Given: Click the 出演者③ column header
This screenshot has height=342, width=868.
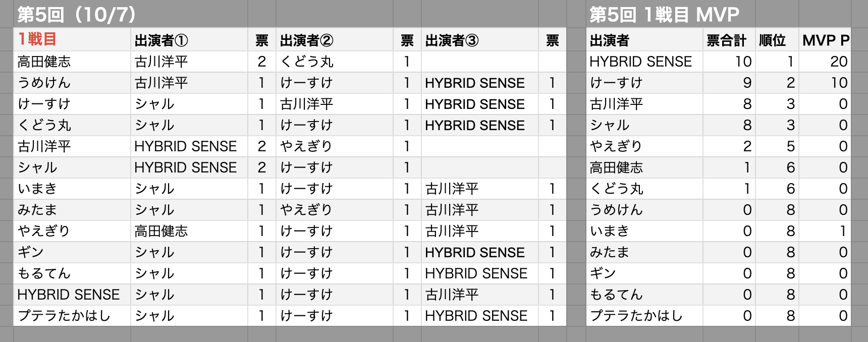Looking at the screenshot, I should 452,40.
